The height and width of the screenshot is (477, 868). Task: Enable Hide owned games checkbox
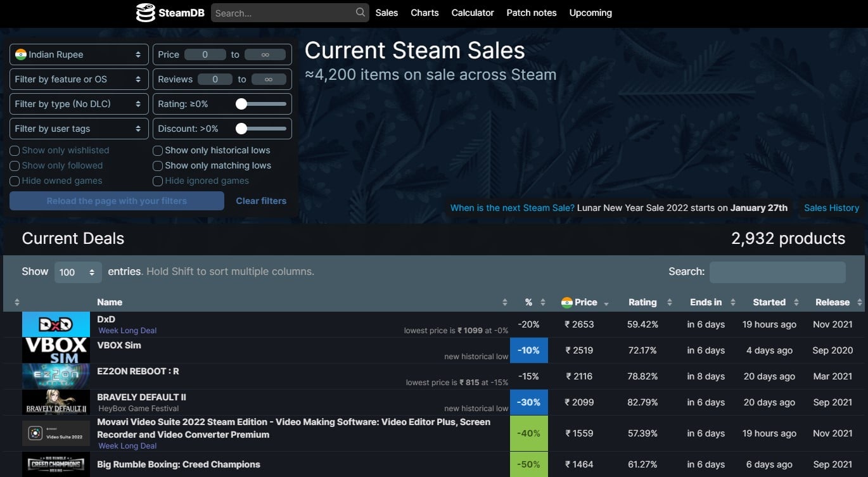[x=15, y=181]
